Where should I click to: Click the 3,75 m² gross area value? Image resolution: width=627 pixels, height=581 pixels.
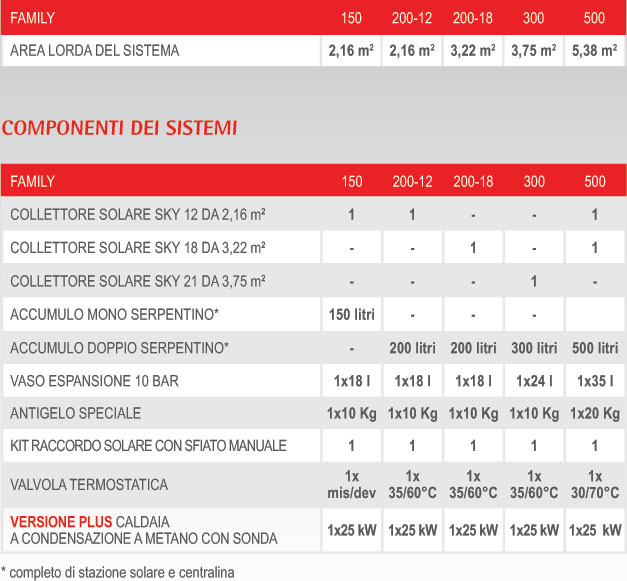point(534,51)
